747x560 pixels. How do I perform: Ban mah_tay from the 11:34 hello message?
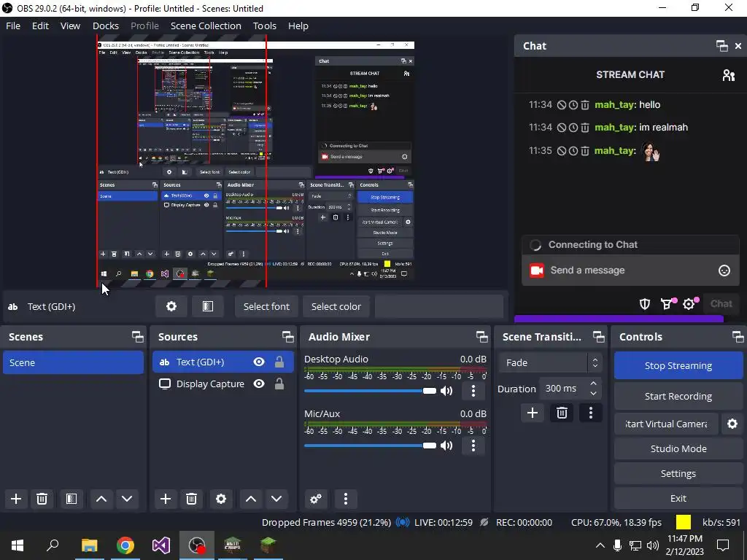[562, 105]
